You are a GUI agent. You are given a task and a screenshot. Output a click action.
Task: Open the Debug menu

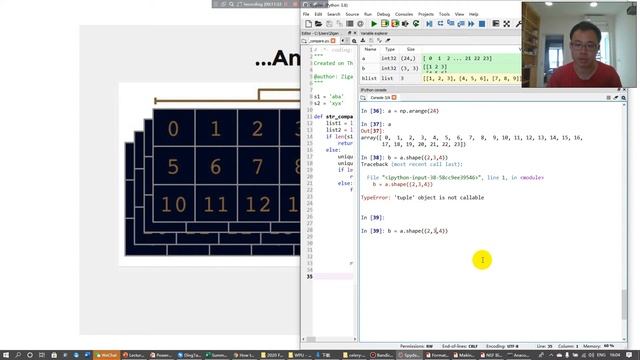(383, 14)
